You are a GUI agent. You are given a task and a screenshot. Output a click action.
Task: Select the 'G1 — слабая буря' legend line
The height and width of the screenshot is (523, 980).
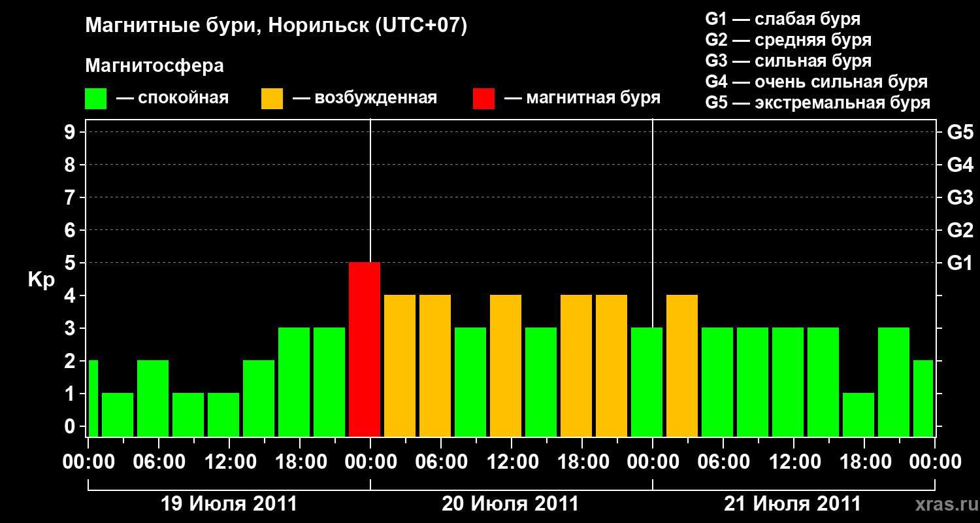[x=783, y=19]
